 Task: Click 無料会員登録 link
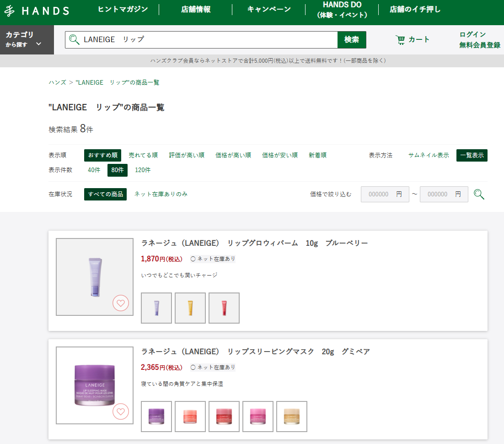480,45
